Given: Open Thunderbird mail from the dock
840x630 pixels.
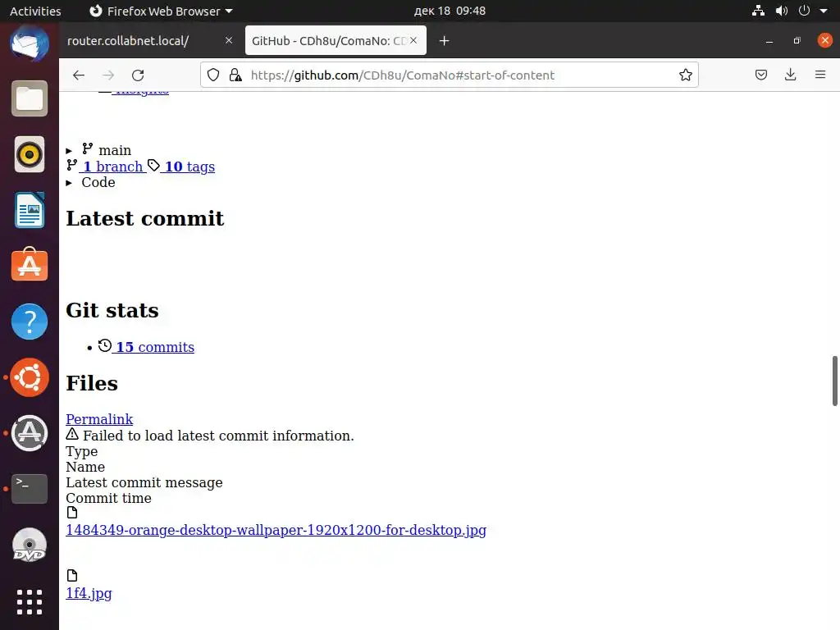Looking at the screenshot, I should (30, 43).
